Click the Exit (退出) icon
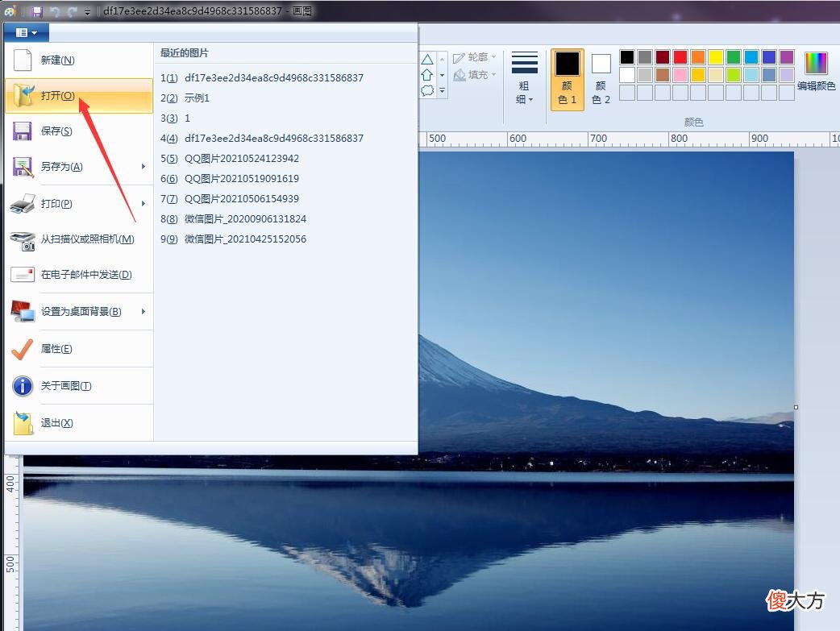The height and width of the screenshot is (631, 840). [23, 422]
